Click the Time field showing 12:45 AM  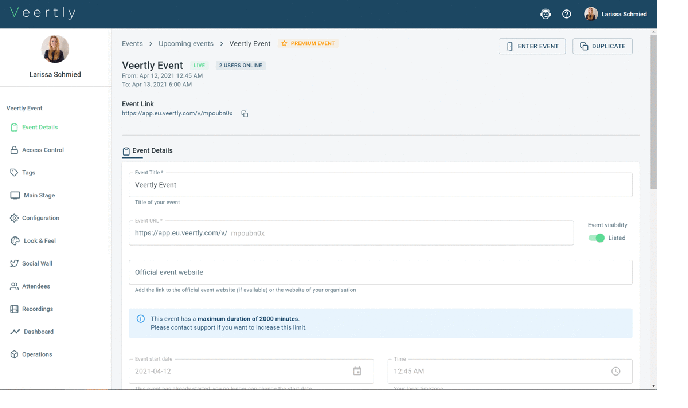pos(510,371)
